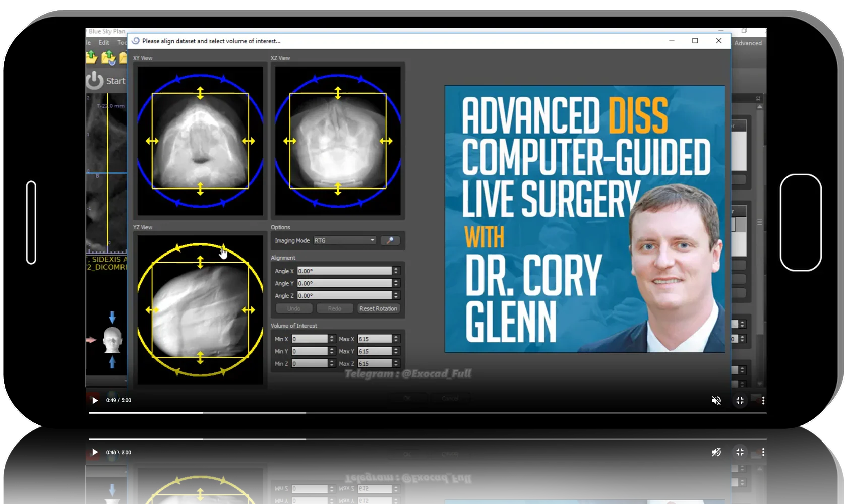Click the Redo button

(x=334, y=308)
